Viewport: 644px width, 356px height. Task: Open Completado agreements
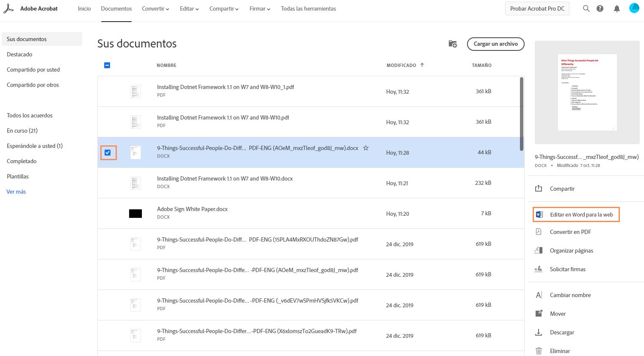(x=22, y=161)
